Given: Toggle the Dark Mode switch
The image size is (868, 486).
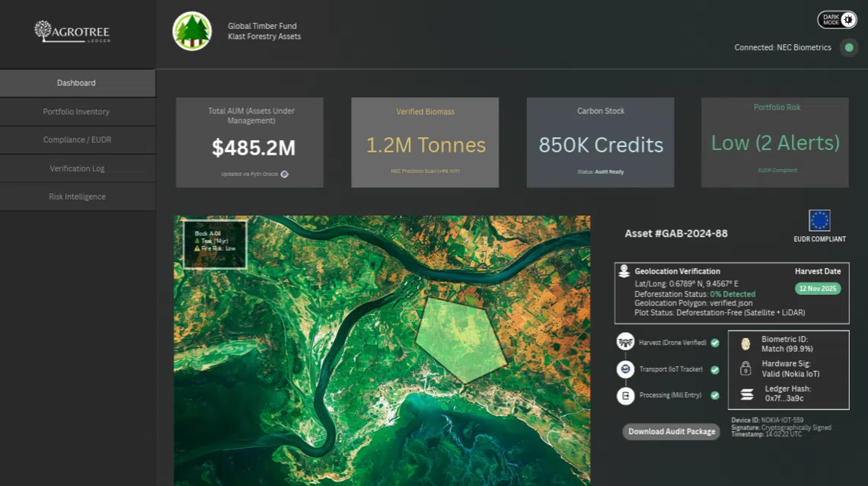Looking at the screenshot, I should point(837,20).
